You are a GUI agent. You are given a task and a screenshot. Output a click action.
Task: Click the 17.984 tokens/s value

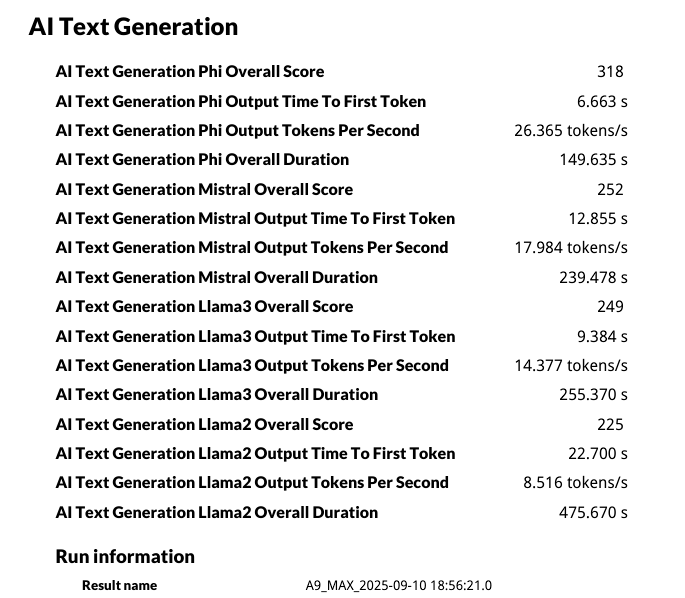(x=571, y=247)
